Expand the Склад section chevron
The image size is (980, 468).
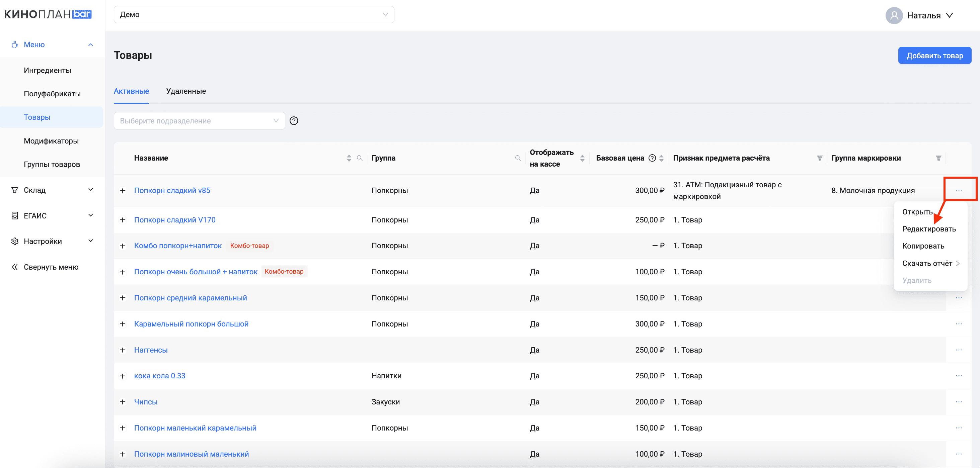tap(90, 190)
